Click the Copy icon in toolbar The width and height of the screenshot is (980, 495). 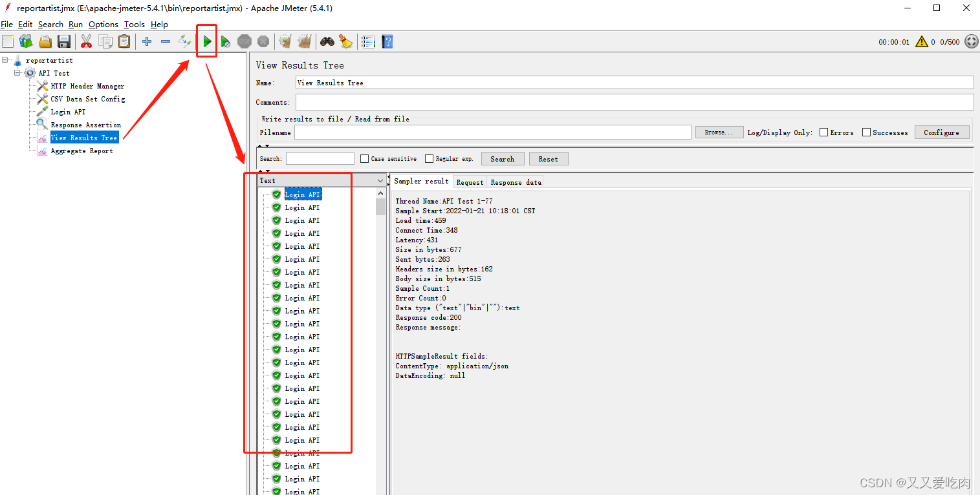(105, 41)
